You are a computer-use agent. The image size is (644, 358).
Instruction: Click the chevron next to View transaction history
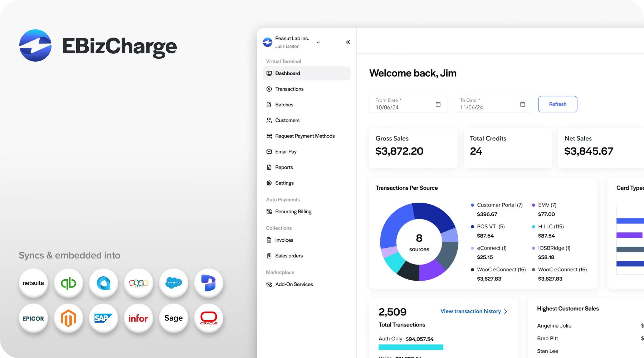click(506, 311)
